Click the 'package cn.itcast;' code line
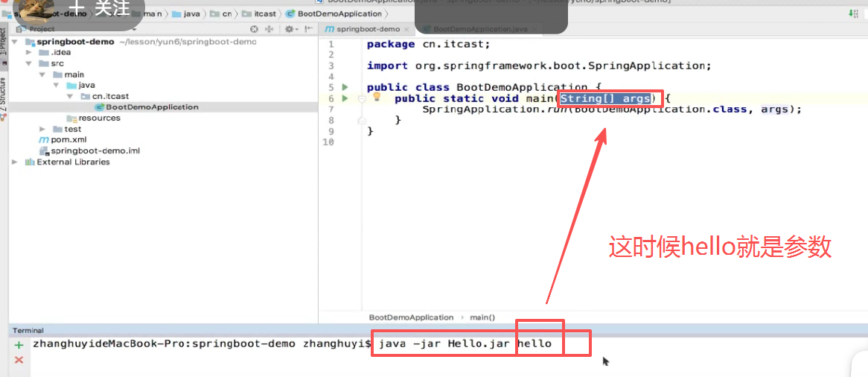Viewport: 868px width, 377px height. (429, 45)
